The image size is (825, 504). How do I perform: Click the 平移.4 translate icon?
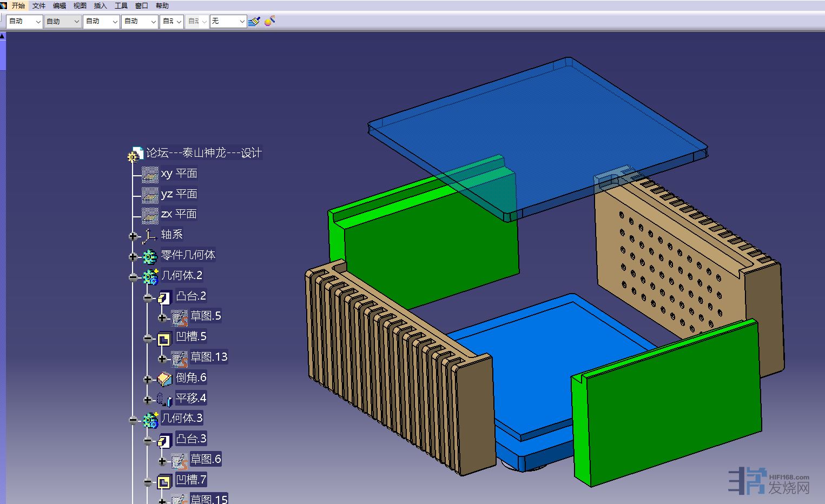164,399
